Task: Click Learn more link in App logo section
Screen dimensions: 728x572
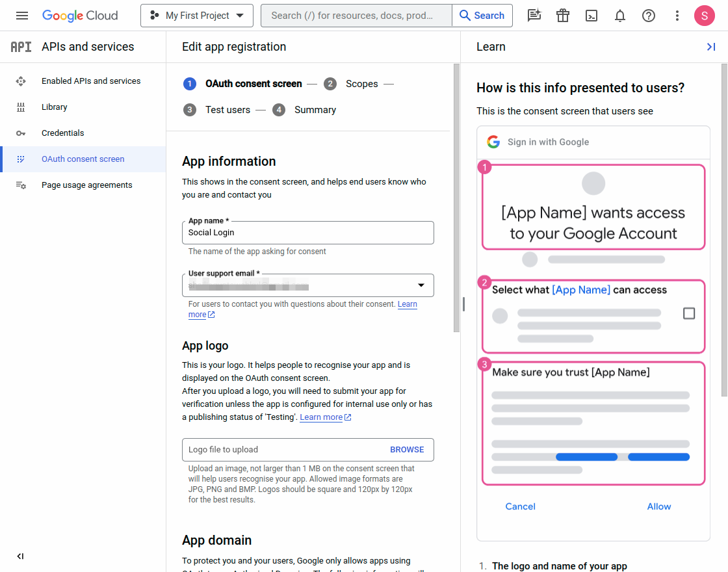Action: 326,417
